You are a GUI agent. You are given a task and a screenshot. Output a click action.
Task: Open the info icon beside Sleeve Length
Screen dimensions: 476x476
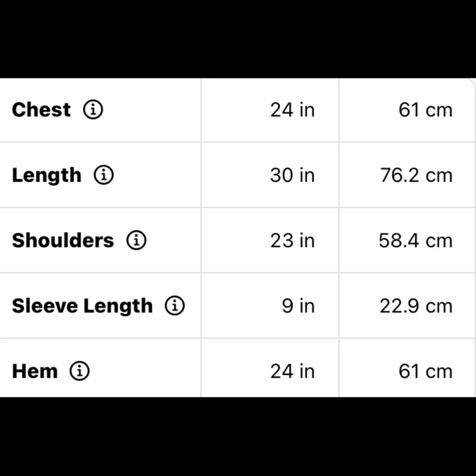point(175,306)
